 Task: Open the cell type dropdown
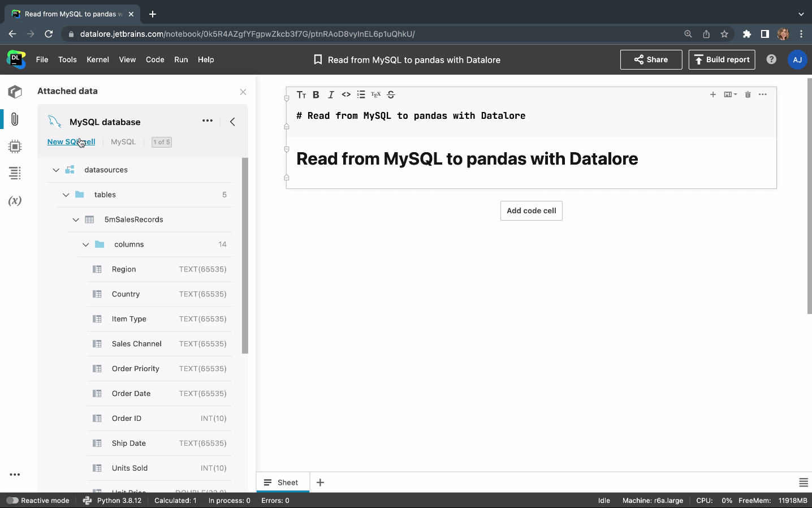(x=731, y=94)
